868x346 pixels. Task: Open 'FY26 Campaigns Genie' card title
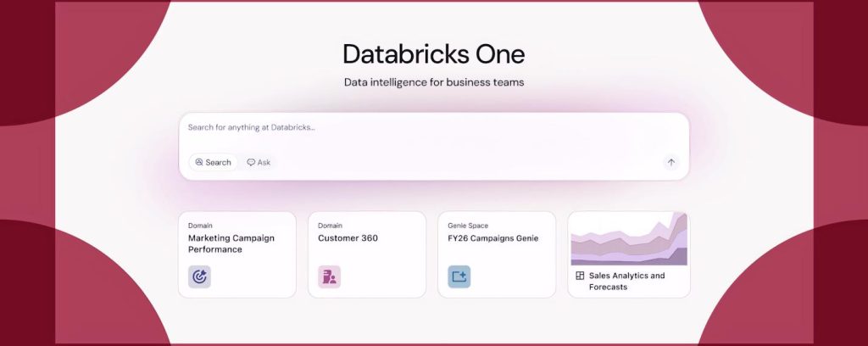(x=492, y=238)
